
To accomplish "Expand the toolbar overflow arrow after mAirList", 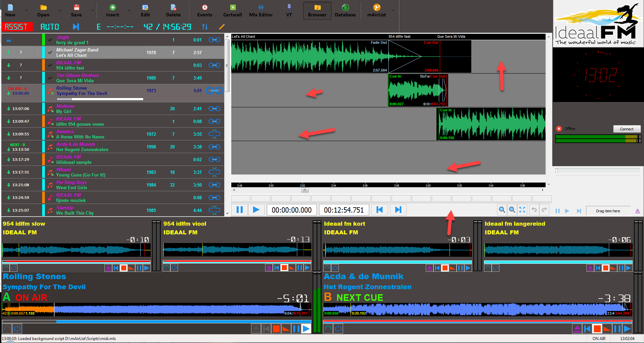I will pyautogui.click(x=393, y=10).
